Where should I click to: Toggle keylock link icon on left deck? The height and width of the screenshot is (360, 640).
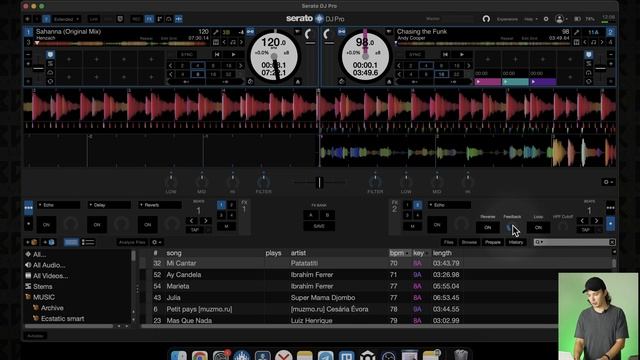click(x=250, y=32)
